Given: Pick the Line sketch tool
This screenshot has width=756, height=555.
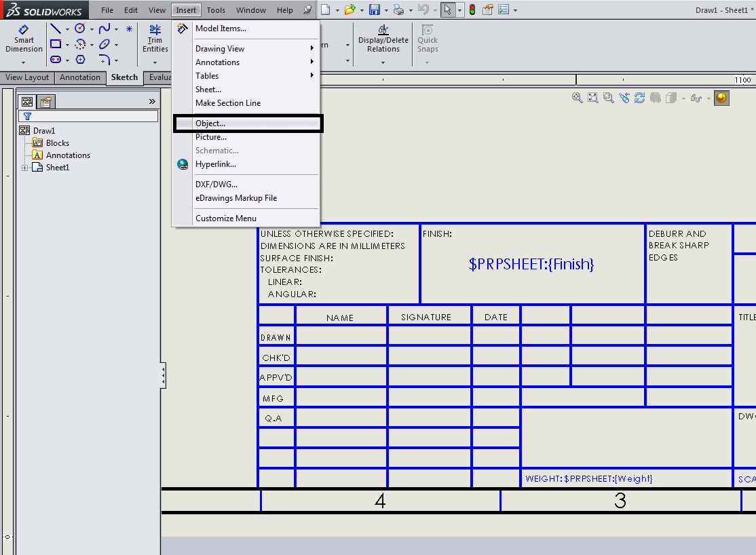Looking at the screenshot, I should pos(56,28).
